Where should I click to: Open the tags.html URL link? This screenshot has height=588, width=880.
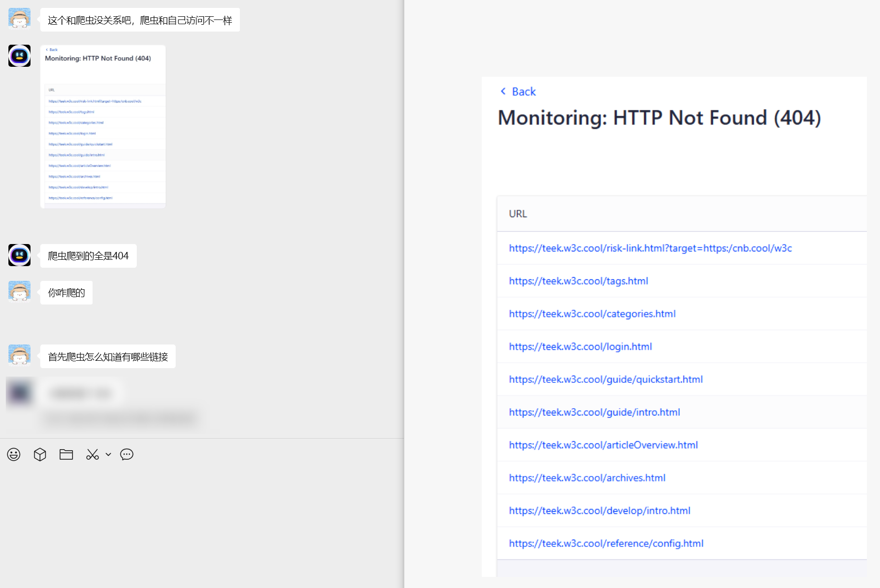(x=578, y=281)
